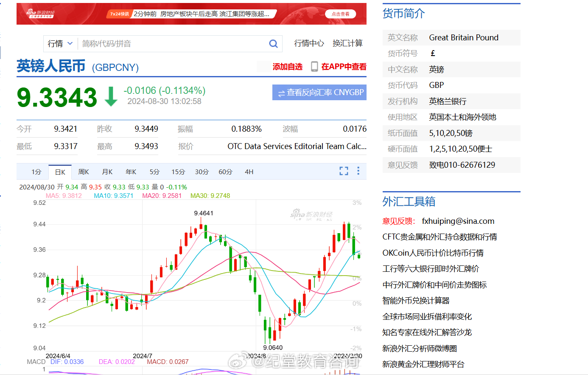
Task: Select the 30分 chart tab
Action: (202, 172)
